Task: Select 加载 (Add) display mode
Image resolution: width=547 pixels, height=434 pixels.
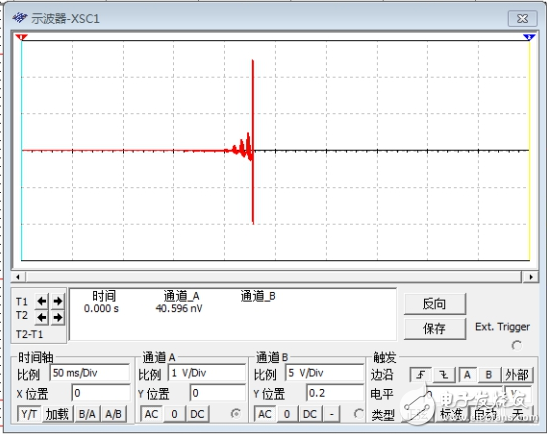Action: (x=58, y=414)
